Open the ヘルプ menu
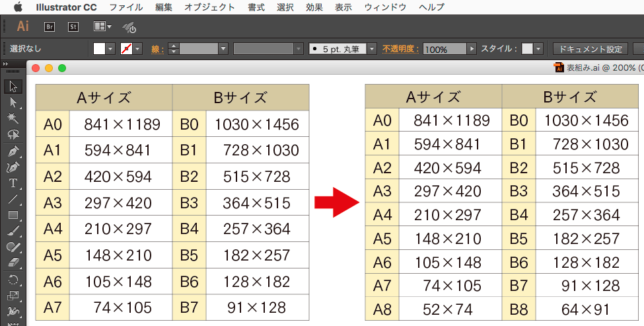Screen dimensions: 644x326 [x=431, y=7]
